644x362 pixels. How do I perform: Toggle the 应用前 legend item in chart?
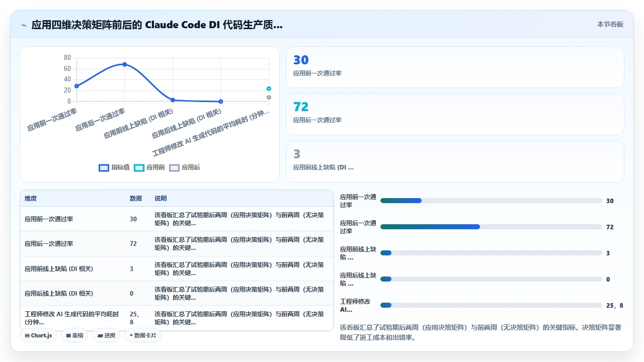(x=149, y=167)
